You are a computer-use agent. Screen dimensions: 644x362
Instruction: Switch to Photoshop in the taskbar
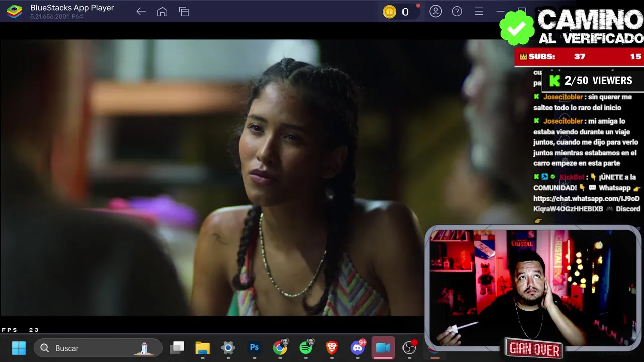pos(254,347)
